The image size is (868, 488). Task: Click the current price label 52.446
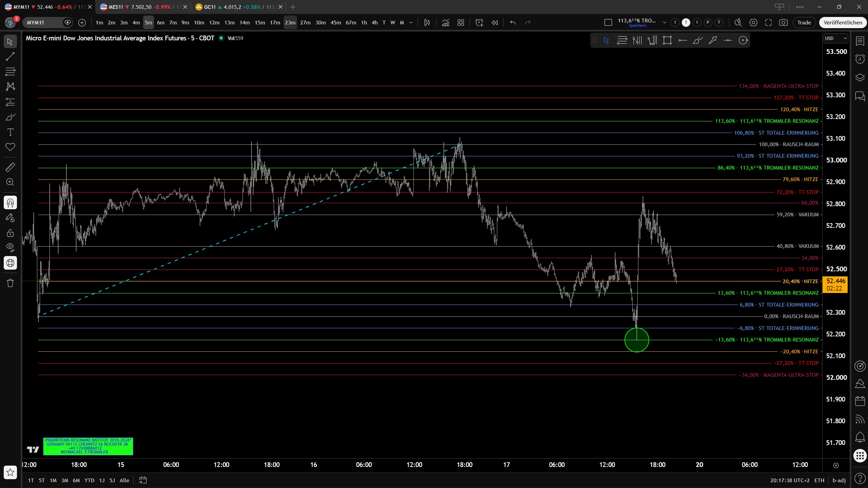click(835, 284)
